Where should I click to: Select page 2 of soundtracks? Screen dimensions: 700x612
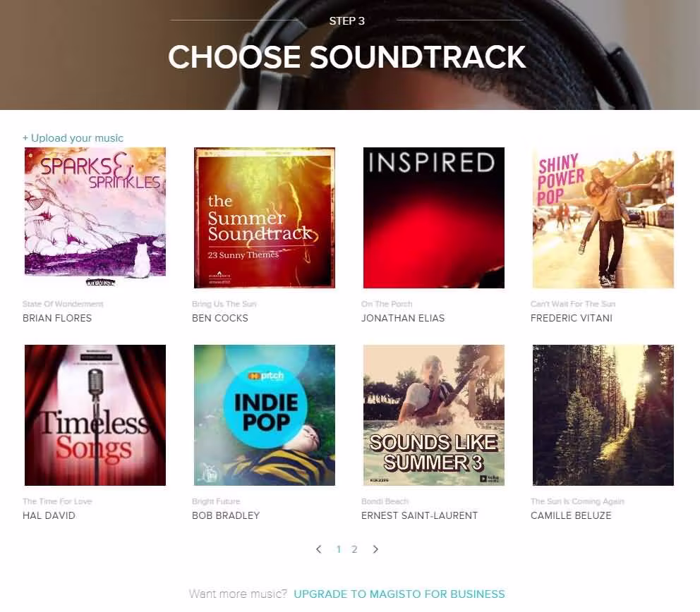point(354,549)
